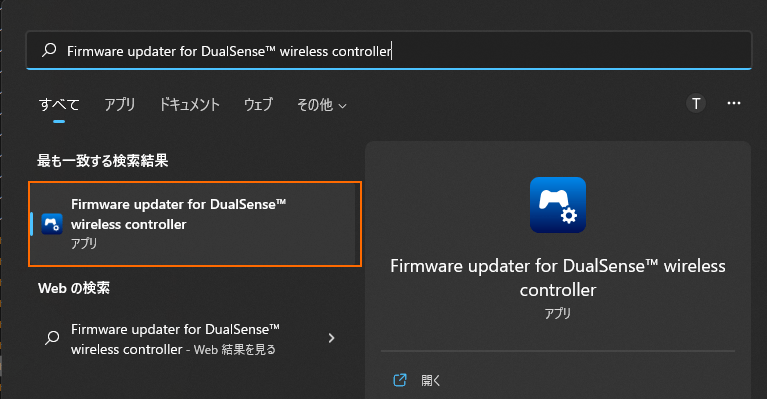The height and width of the screenshot is (399, 767).
Task: Switch to the アプリ tab
Action: point(119,105)
